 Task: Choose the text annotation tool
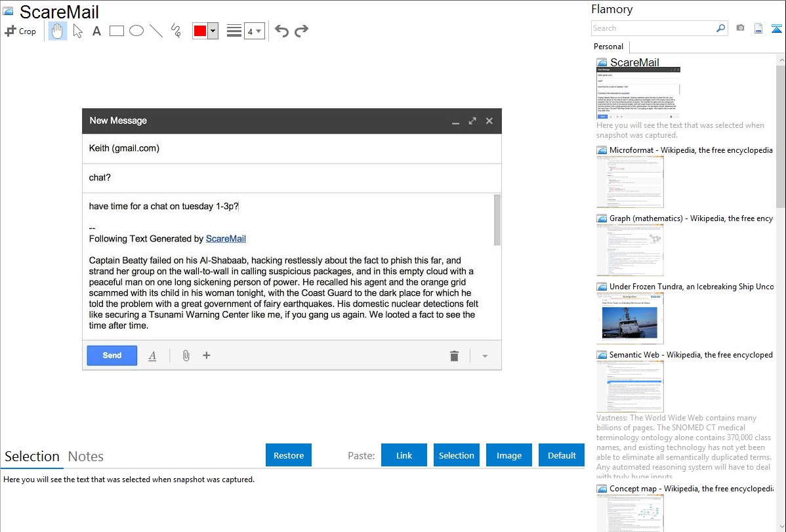coord(96,31)
